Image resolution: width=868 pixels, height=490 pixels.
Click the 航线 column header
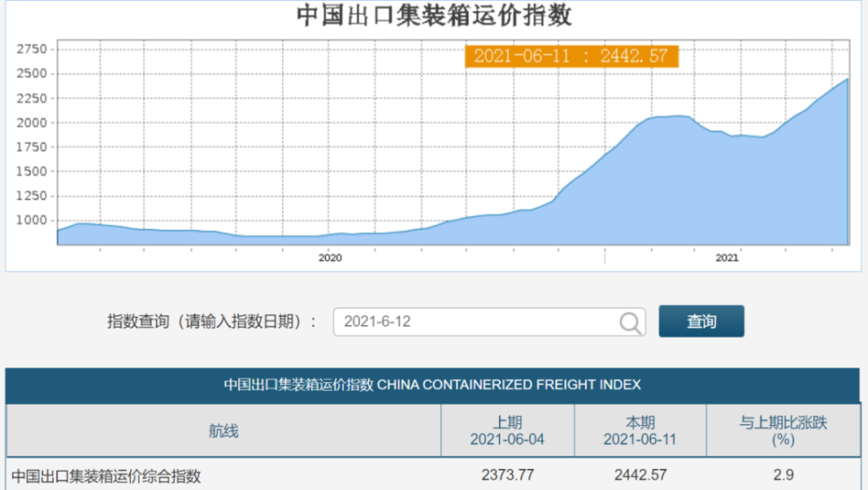coord(224,431)
